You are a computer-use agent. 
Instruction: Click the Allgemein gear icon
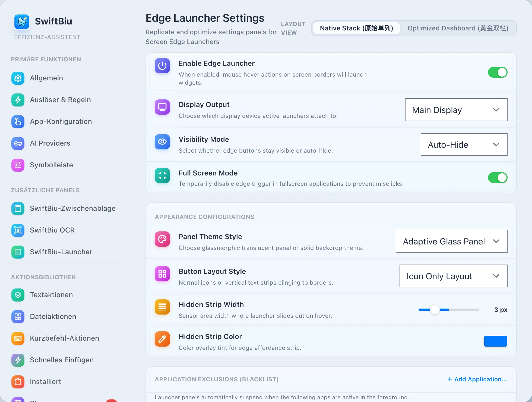(18, 78)
